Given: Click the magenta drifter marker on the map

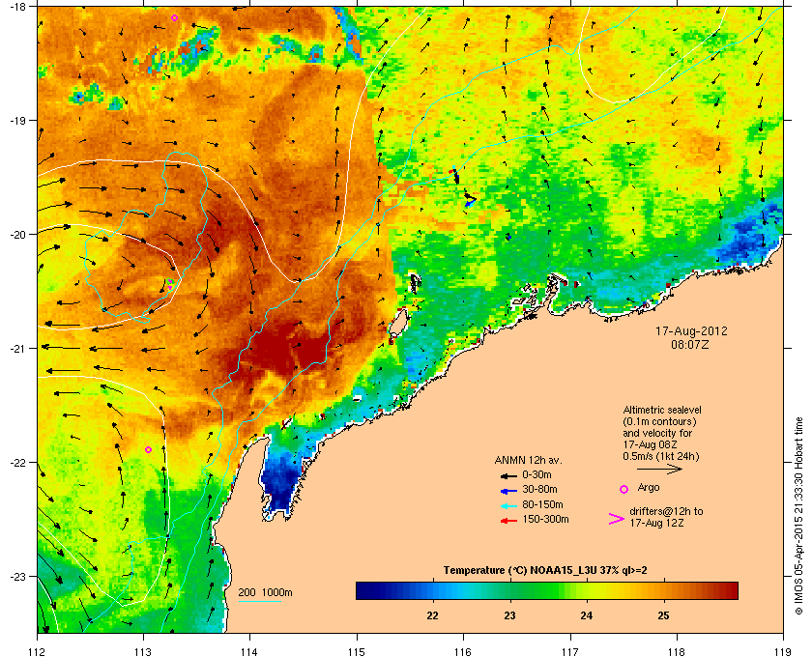Looking at the screenshot, I should [x=170, y=284].
